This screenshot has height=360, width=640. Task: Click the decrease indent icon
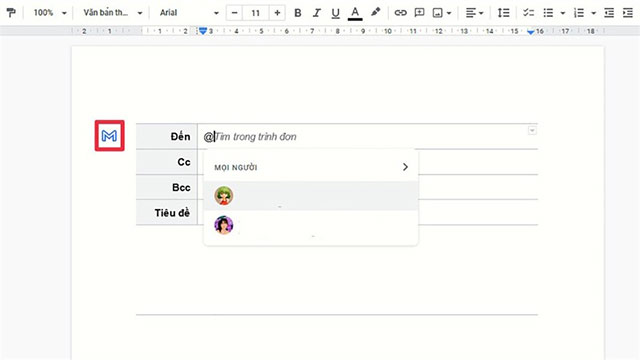(609, 13)
